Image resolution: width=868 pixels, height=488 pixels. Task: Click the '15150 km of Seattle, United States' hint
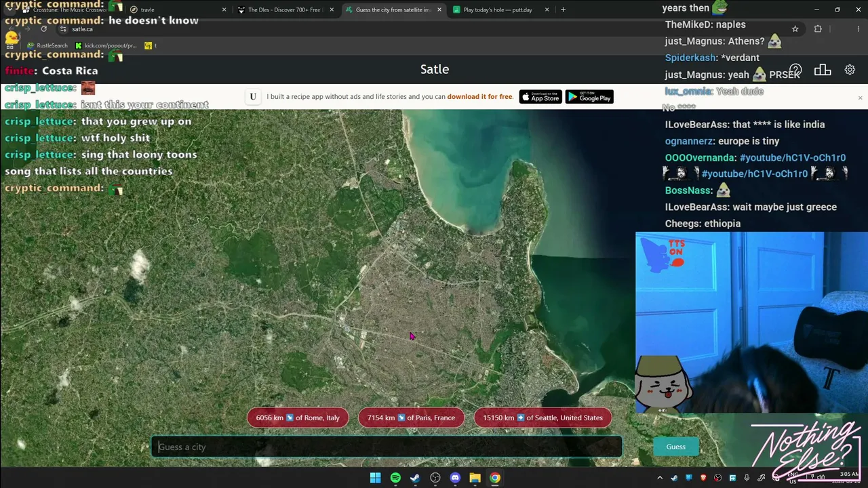coord(542,418)
